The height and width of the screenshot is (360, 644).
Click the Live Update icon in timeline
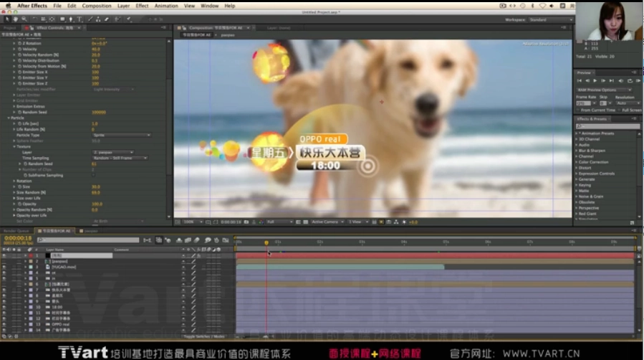tap(158, 240)
